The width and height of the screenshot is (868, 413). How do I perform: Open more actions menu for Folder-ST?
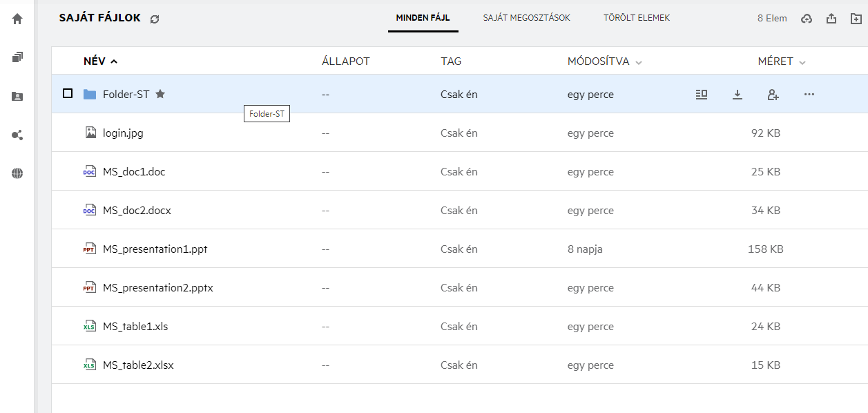(x=809, y=95)
